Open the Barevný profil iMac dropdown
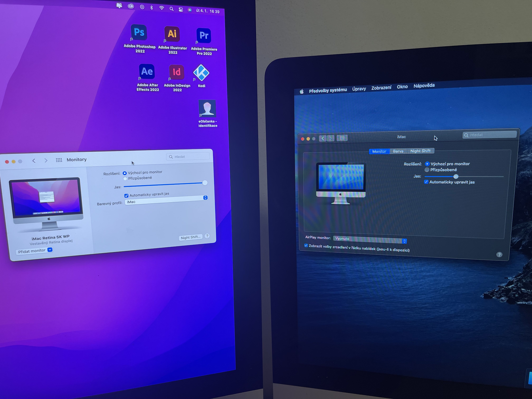This screenshot has width=532, height=399. 166,200
